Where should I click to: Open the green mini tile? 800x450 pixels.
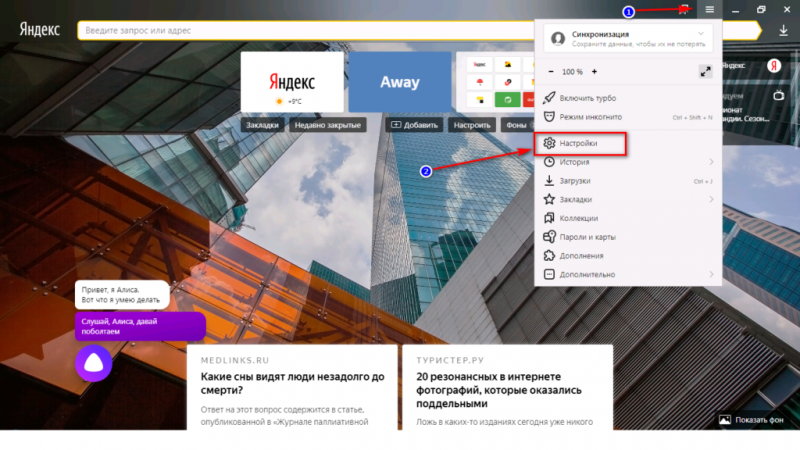click(x=508, y=100)
